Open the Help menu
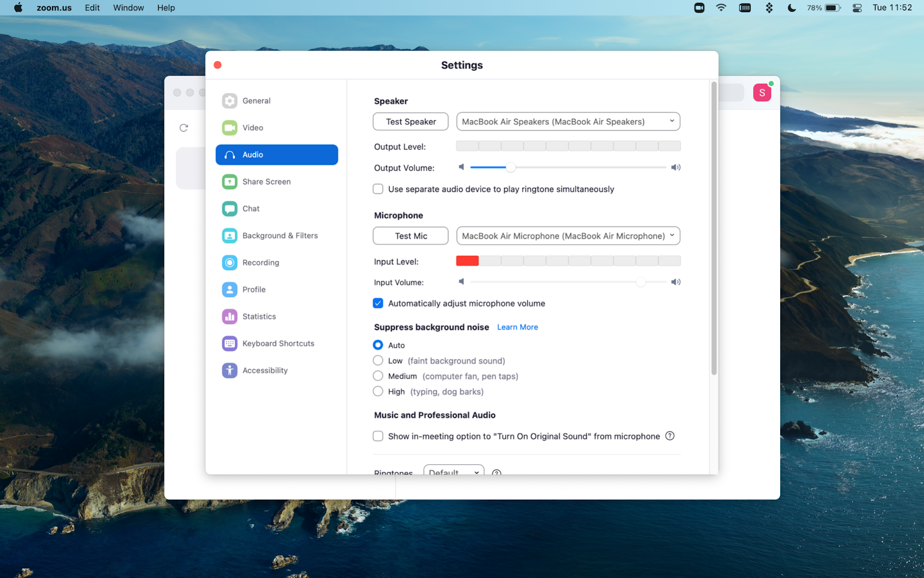This screenshot has width=924, height=578. click(x=166, y=8)
